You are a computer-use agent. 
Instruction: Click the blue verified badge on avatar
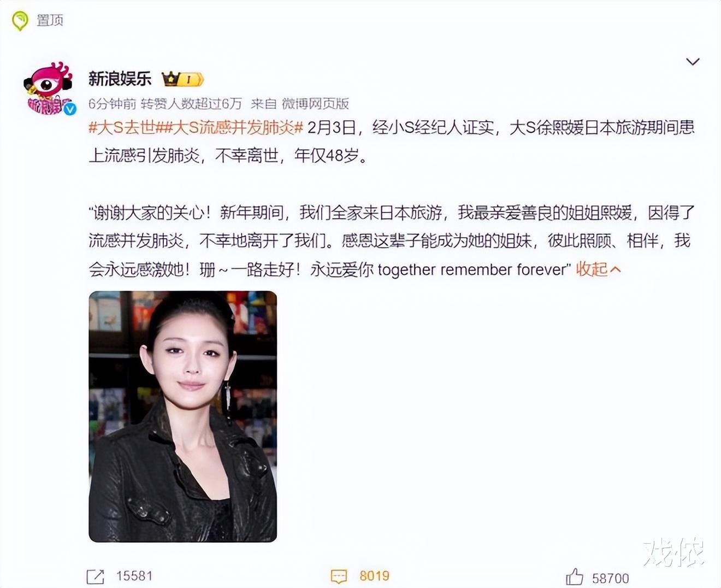(69, 109)
